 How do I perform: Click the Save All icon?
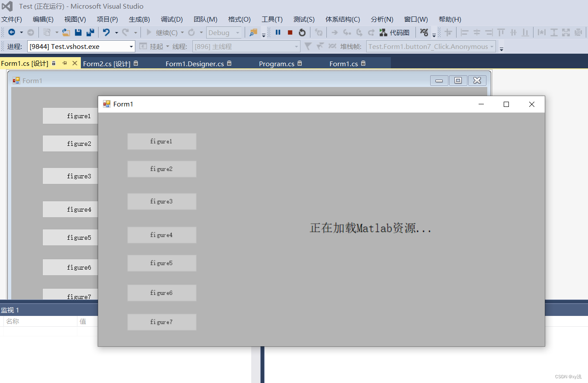point(90,32)
